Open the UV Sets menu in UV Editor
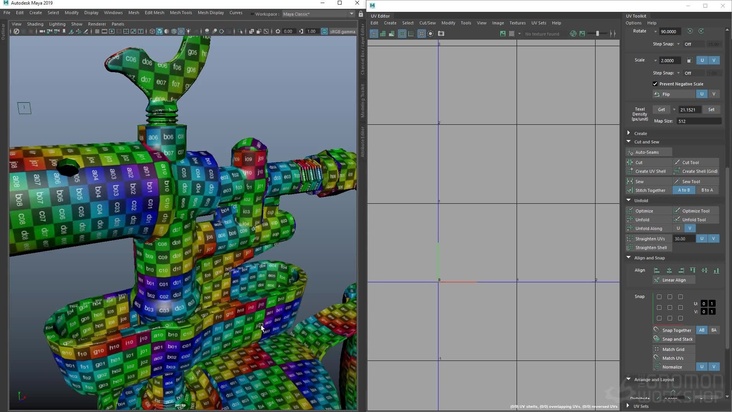Viewport: 732px width, 412px height. [x=538, y=23]
